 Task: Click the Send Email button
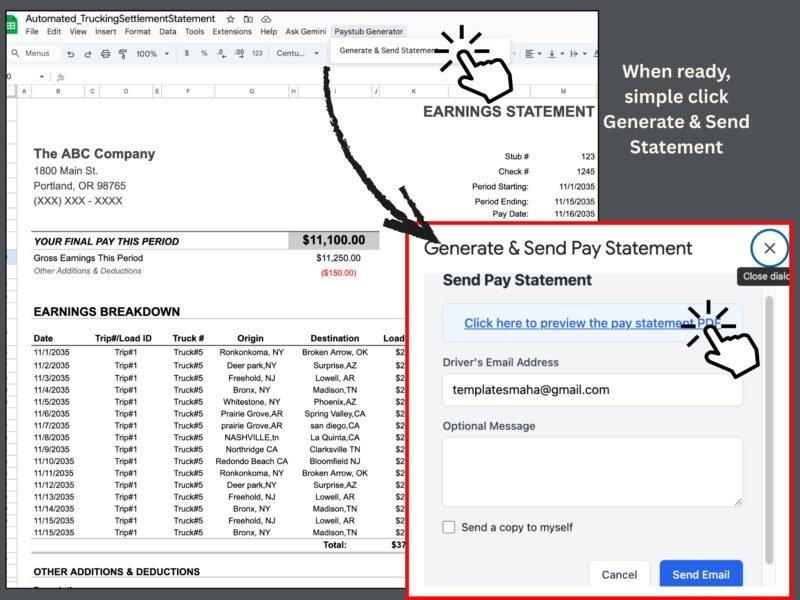click(x=701, y=574)
